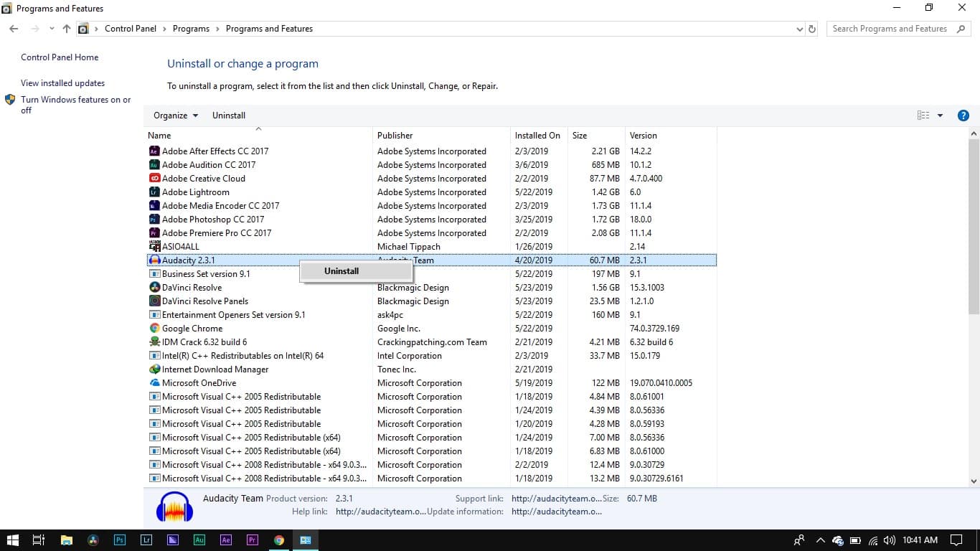Navigate to Programs in the breadcrumb
This screenshot has width=980, height=551.
point(191,29)
